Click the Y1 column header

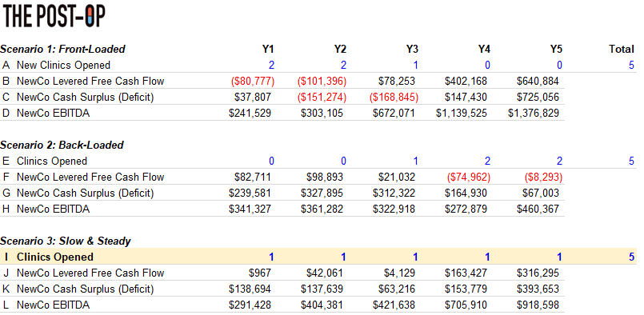point(268,50)
